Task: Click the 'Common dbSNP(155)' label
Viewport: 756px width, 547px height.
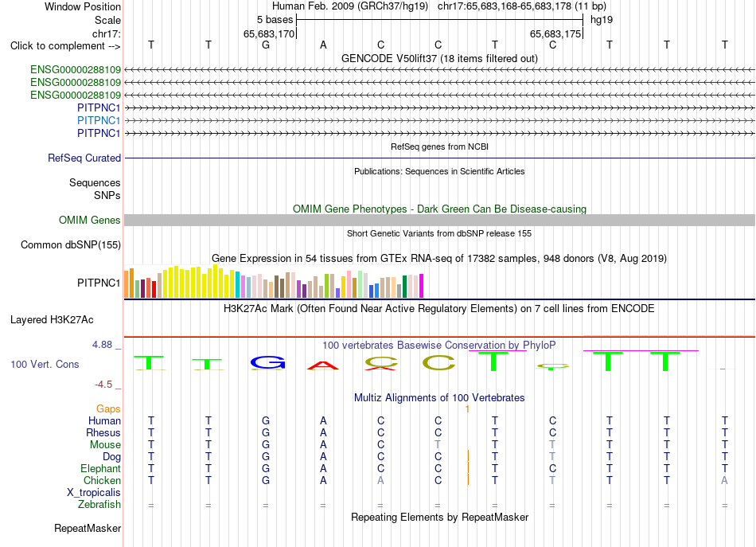Action: click(x=70, y=245)
